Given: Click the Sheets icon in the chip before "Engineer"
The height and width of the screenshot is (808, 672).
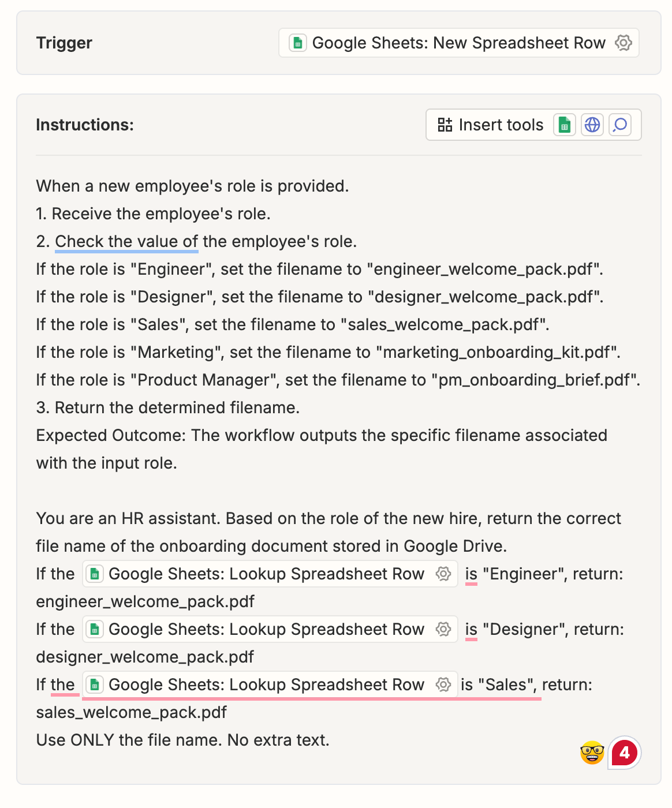Looking at the screenshot, I should tap(95, 574).
